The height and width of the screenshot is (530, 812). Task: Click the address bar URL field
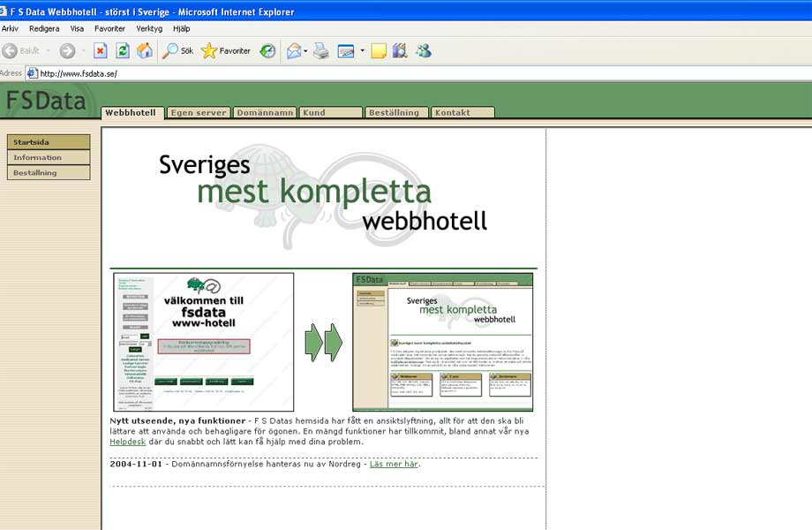419,73
